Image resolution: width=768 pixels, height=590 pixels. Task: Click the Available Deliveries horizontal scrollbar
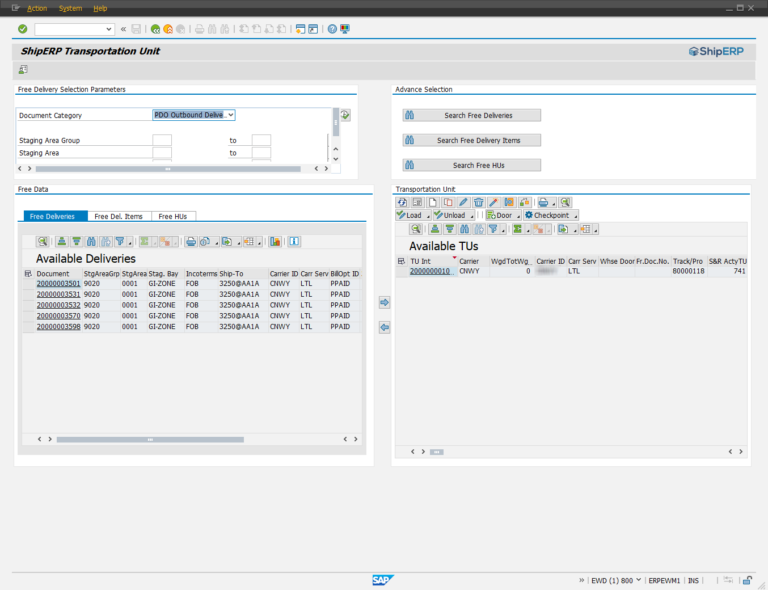click(150, 440)
